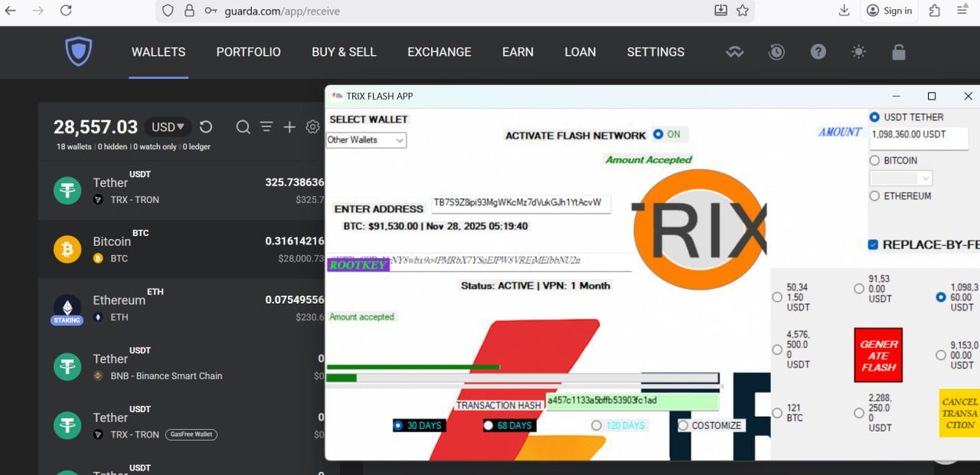Click the green progress bar

[413, 367]
